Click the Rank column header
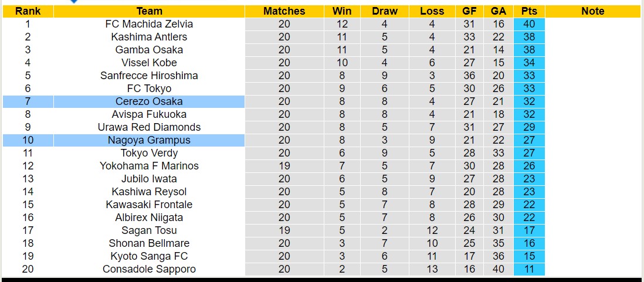The image size is (644, 282). pos(28,11)
